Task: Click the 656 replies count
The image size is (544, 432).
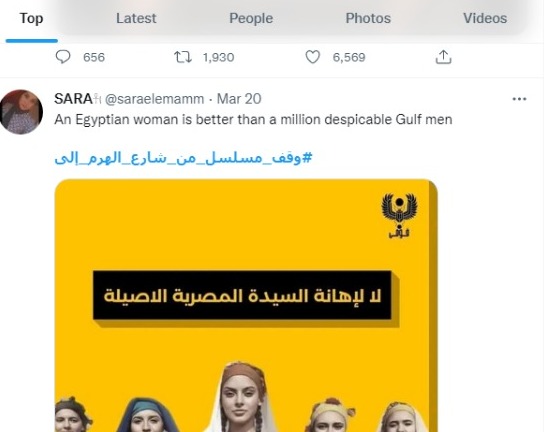Action: click(x=94, y=57)
